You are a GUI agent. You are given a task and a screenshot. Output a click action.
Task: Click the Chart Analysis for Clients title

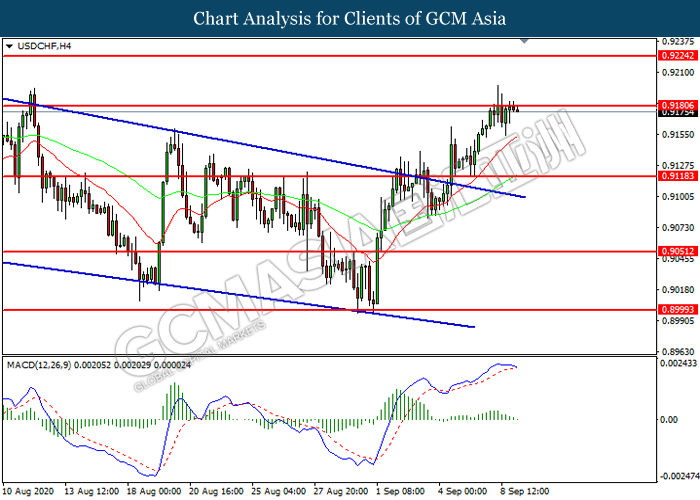tap(350, 19)
